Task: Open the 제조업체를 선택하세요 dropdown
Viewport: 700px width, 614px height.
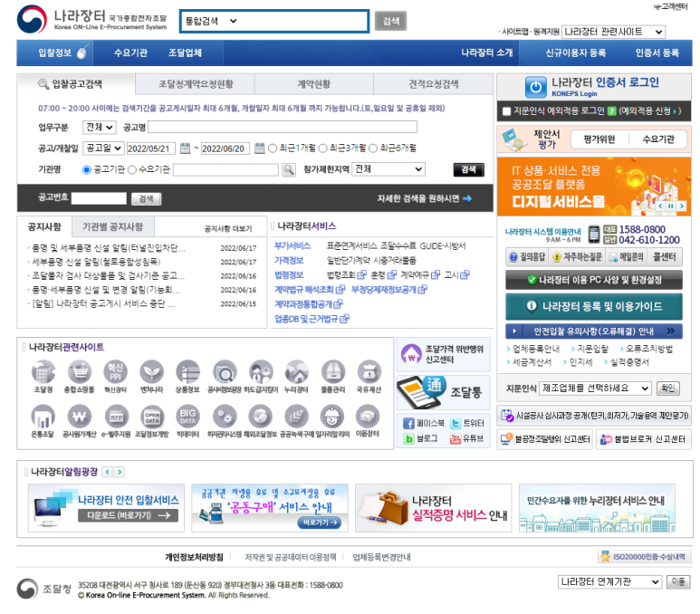Action: point(595,388)
